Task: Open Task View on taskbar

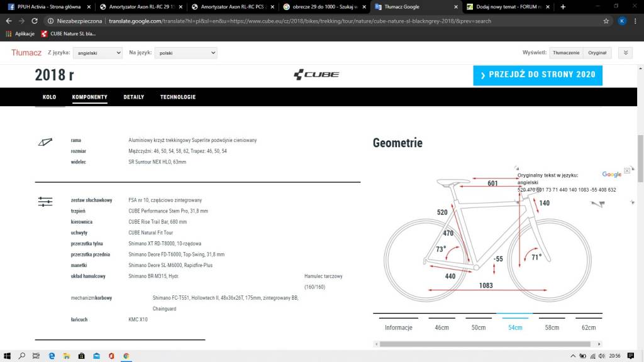Action: (x=36, y=356)
